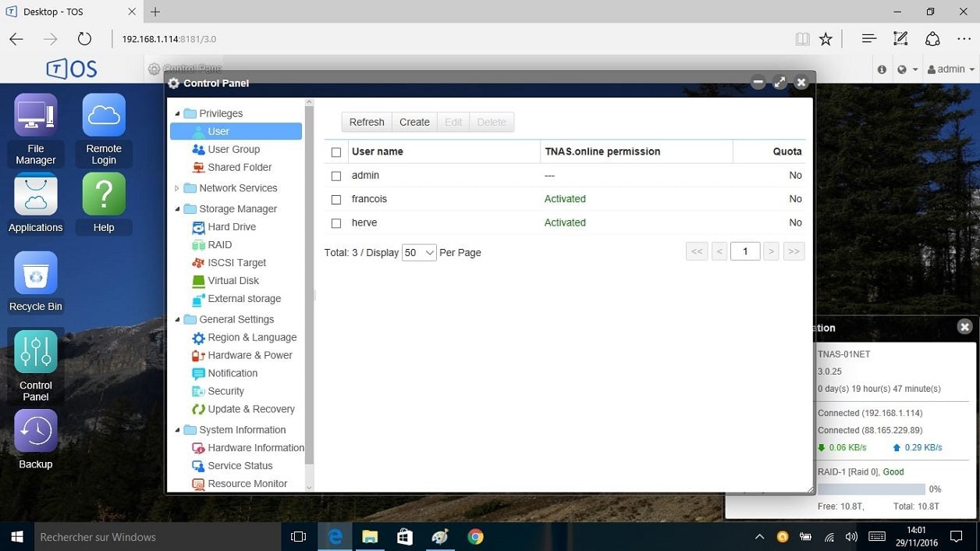The image size is (980, 551).
Task: Click the browser Back arrow
Action: point(16,39)
